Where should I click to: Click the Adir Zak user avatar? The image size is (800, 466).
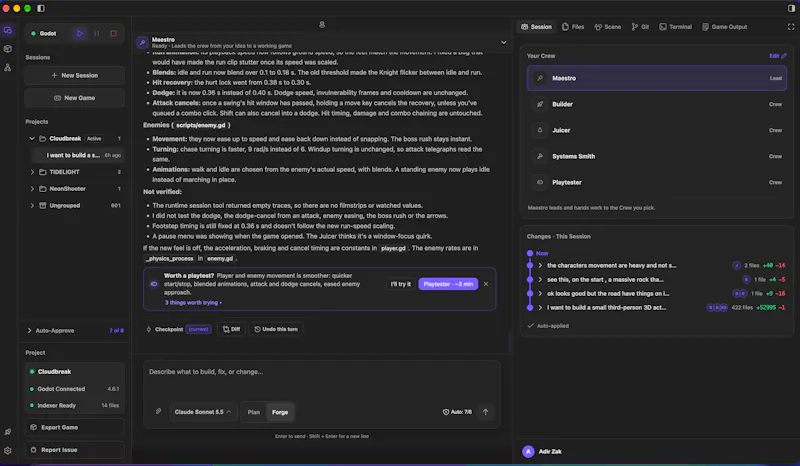[528, 451]
